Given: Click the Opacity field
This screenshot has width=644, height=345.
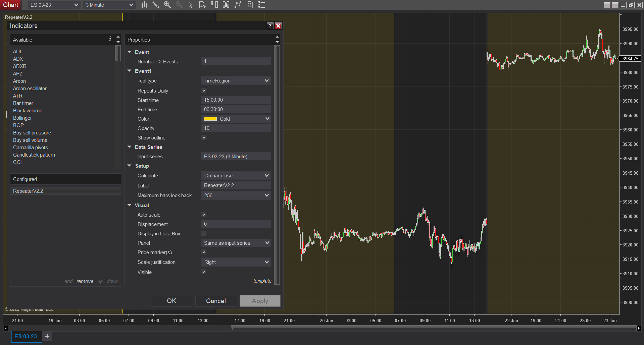Looking at the screenshot, I should 236,128.
